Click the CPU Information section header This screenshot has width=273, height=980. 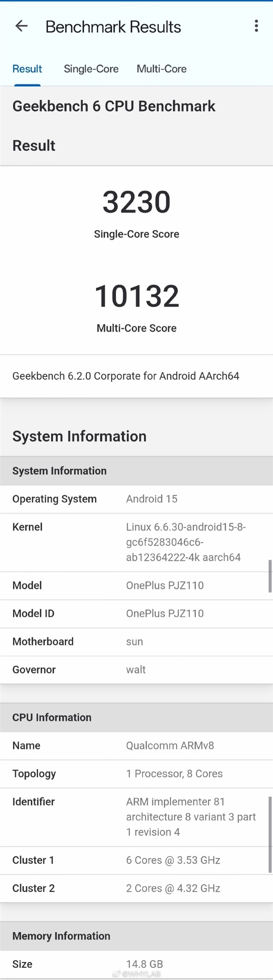(x=51, y=717)
